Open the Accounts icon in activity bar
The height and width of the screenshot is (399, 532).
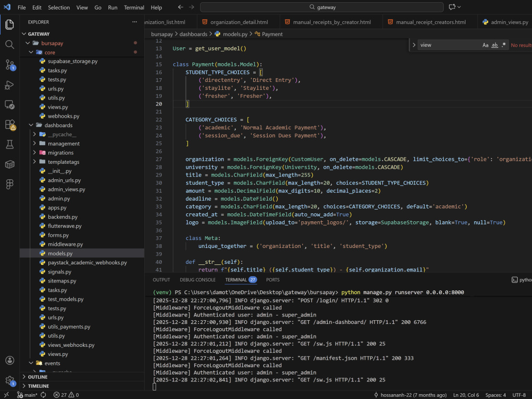[10, 360]
